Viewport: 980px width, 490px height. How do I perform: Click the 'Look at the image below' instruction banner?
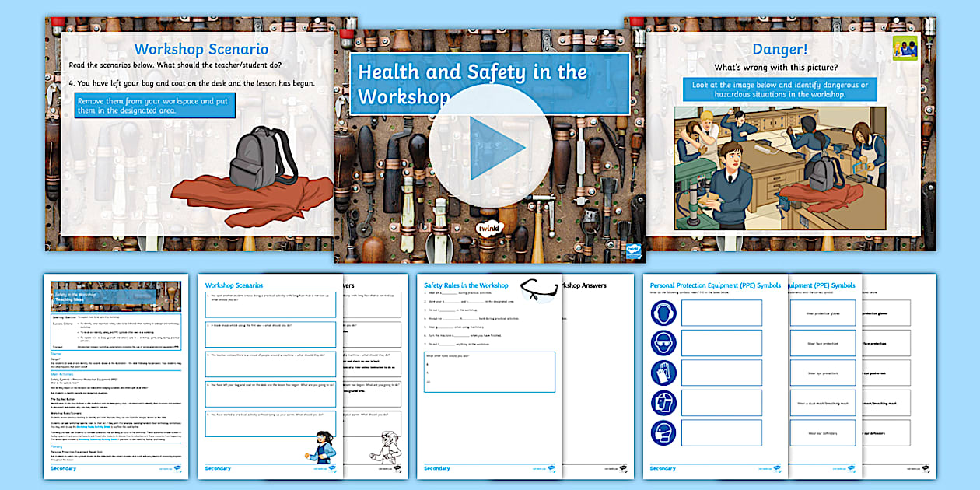click(780, 88)
